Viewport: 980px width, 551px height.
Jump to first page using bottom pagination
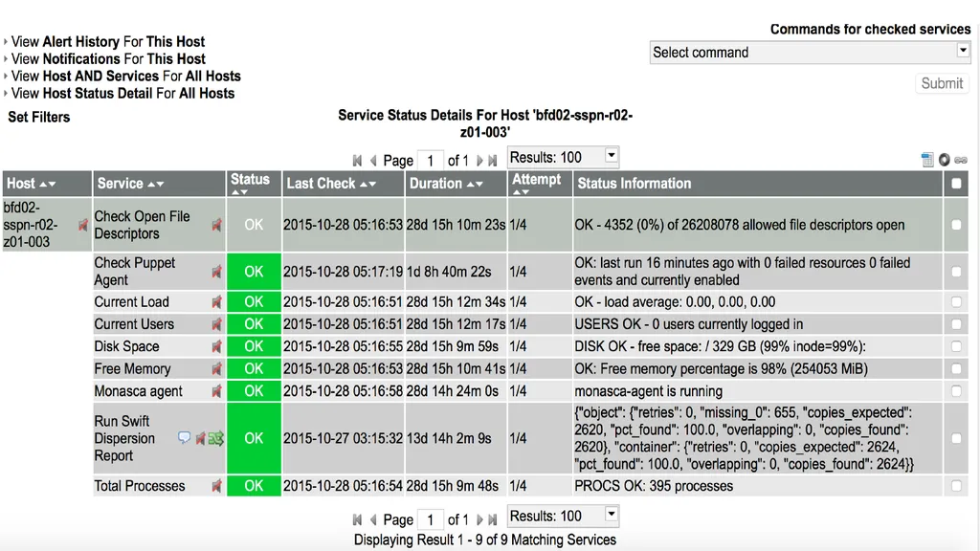(357, 519)
